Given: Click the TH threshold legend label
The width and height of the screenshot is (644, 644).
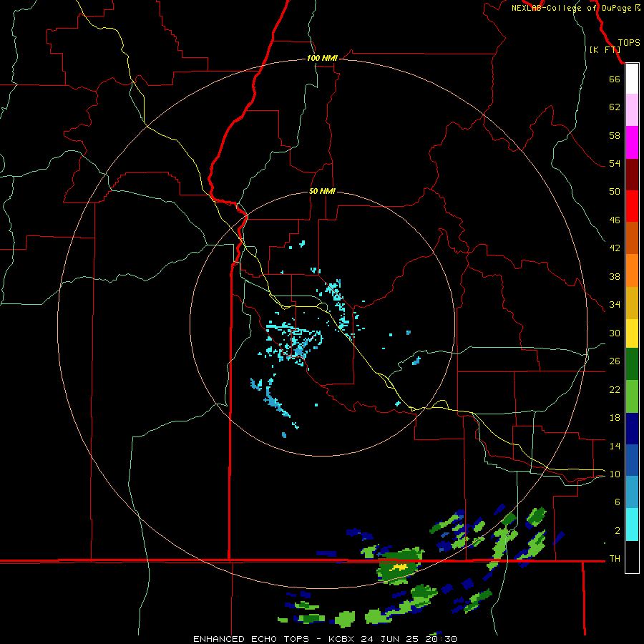Looking at the screenshot, I should (615, 559).
